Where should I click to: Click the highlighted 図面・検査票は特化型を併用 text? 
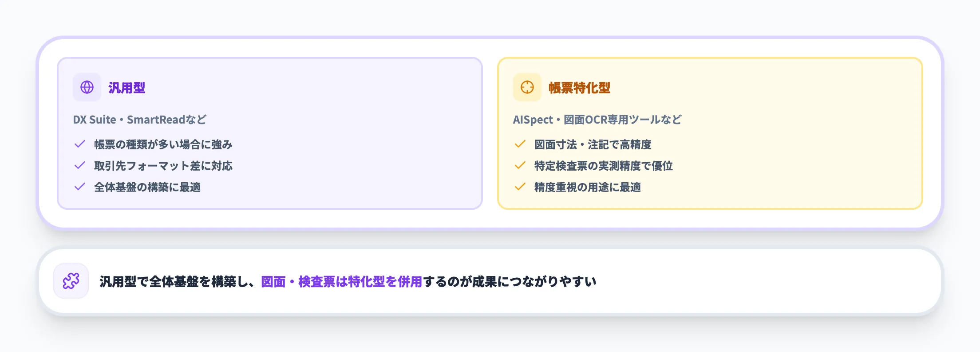[x=341, y=282]
